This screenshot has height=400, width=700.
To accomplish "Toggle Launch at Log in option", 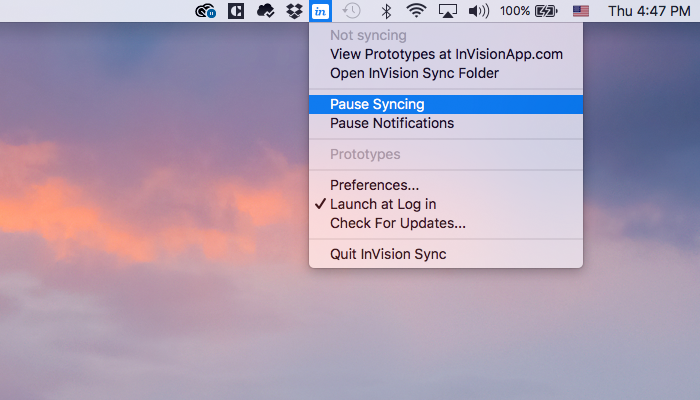I will click(446, 204).
